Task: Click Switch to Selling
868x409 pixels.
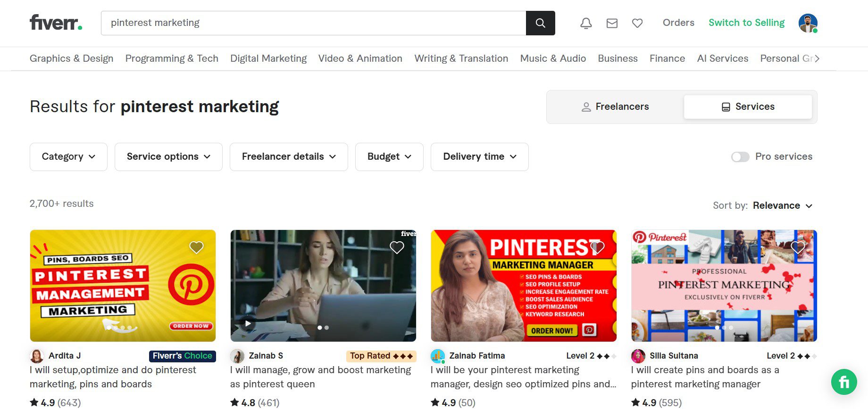Action: click(747, 23)
